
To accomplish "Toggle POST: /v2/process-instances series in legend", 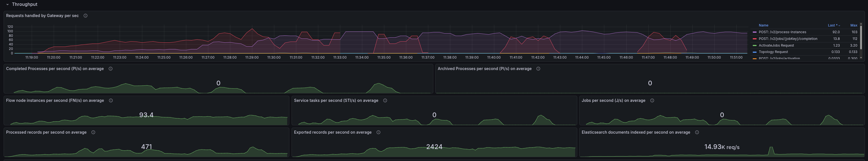I will 782,32.
